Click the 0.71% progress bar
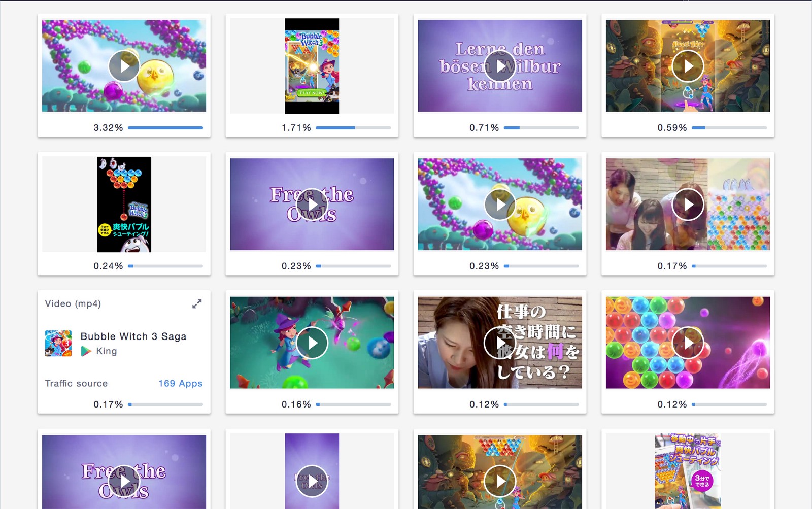The height and width of the screenshot is (509, 812). click(x=542, y=128)
